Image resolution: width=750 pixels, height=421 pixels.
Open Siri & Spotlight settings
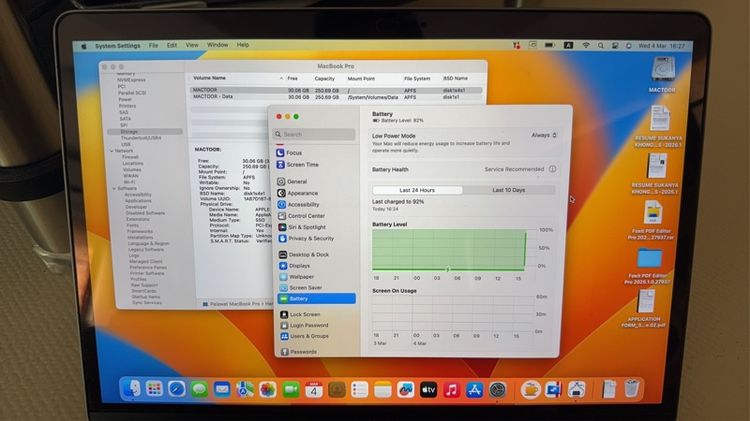click(302, 227)
